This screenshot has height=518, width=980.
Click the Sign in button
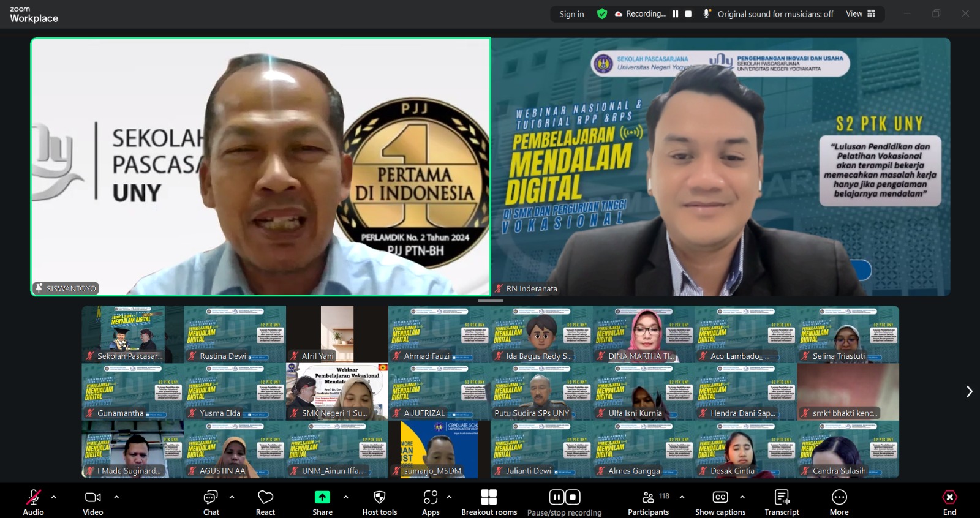coord(571,14)
